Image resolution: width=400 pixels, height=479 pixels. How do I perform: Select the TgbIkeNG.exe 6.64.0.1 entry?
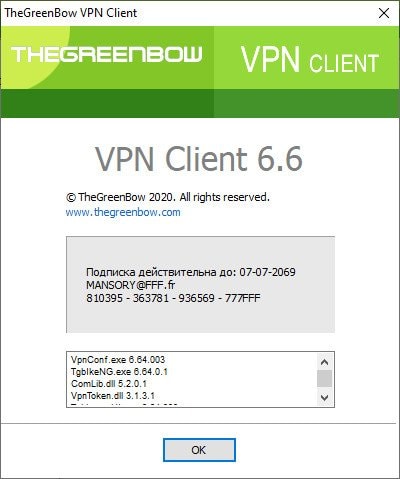click(119, 372)
